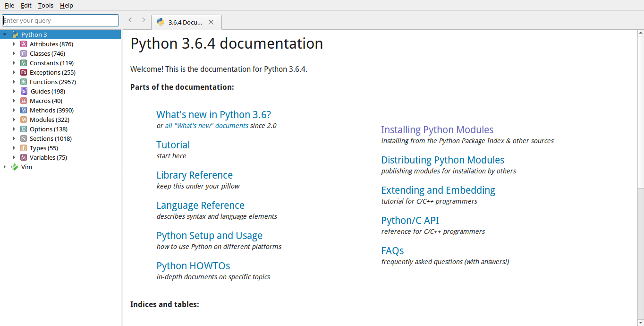Go forward using the right arrow button
Screen dimensions: 644x326
point(144,20)
